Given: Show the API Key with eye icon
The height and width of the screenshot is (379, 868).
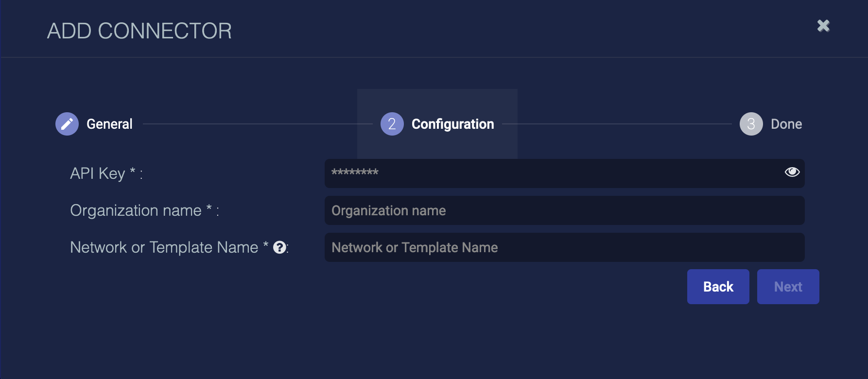Looking at the screenshot, I should click(792, 172).
